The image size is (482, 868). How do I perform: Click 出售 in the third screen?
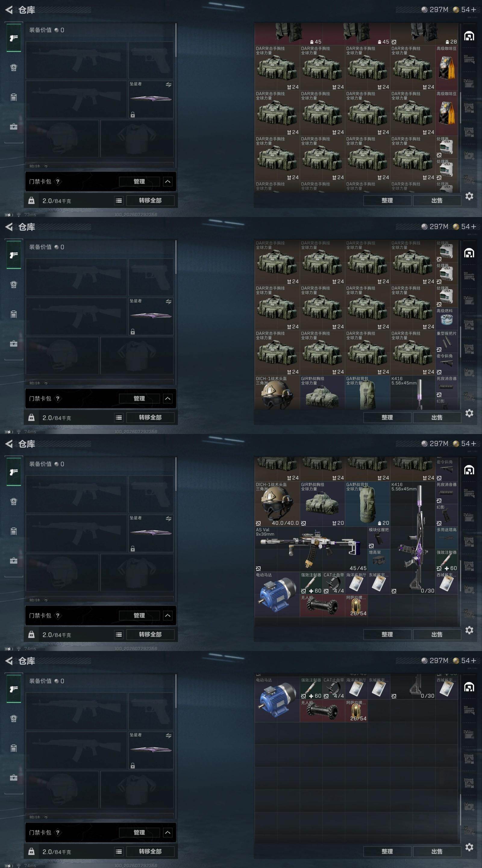pos(437,634)
